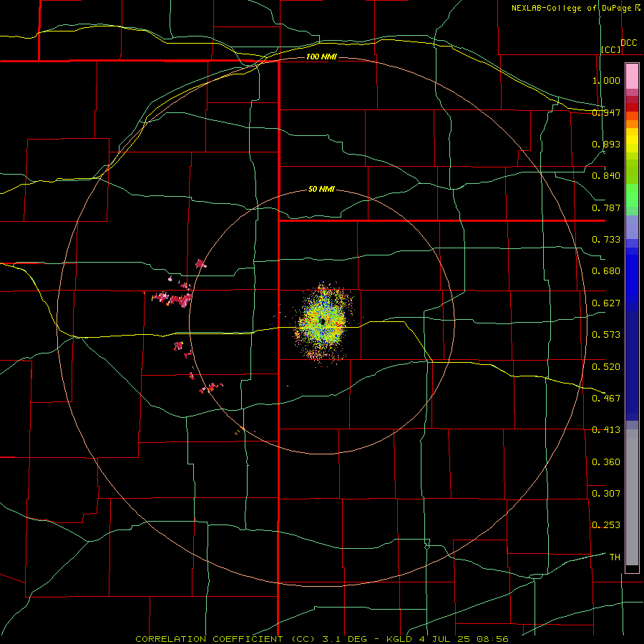Select the 0.253 scale value
Screen dimensions: 644x644
606,525
